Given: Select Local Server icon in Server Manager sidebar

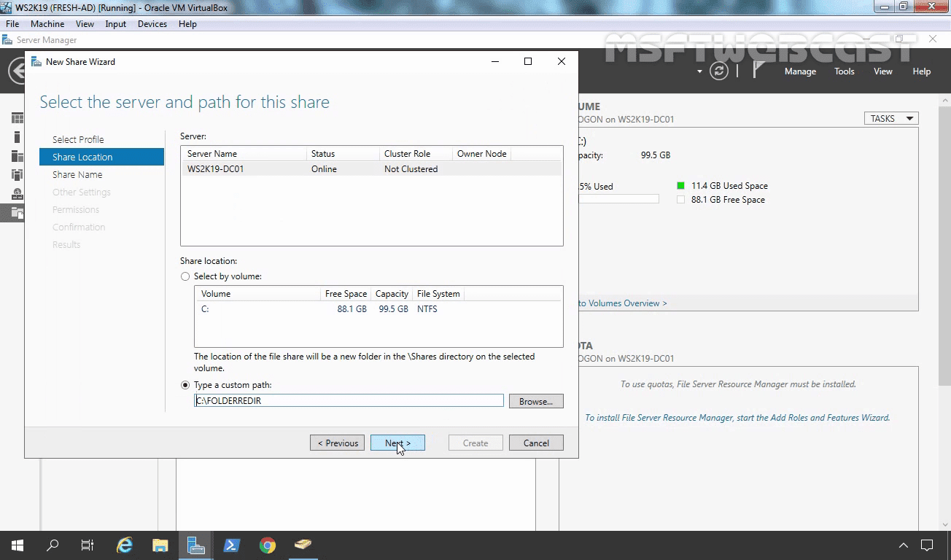Looking at the screenshot, I should pyautogui.click(x=18, y=137).
